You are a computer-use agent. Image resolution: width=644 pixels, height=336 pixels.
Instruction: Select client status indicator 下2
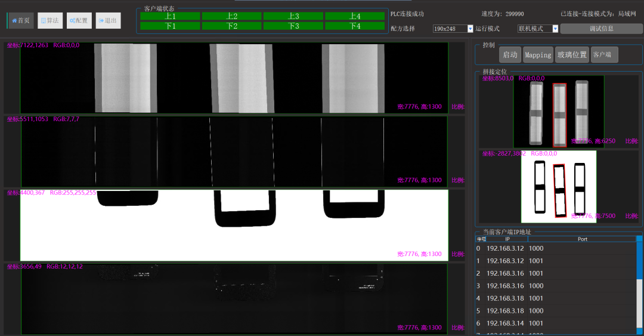(x=231, y=26)
